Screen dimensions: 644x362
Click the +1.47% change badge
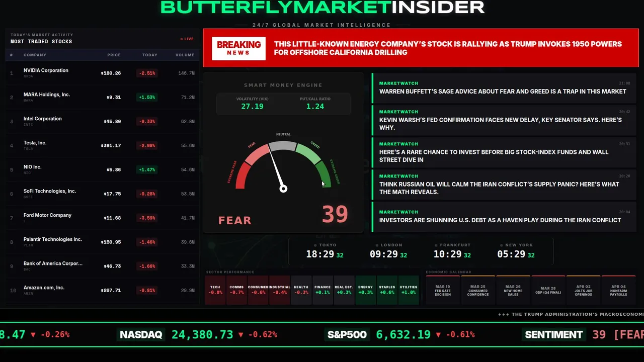(x=147, y=170)
